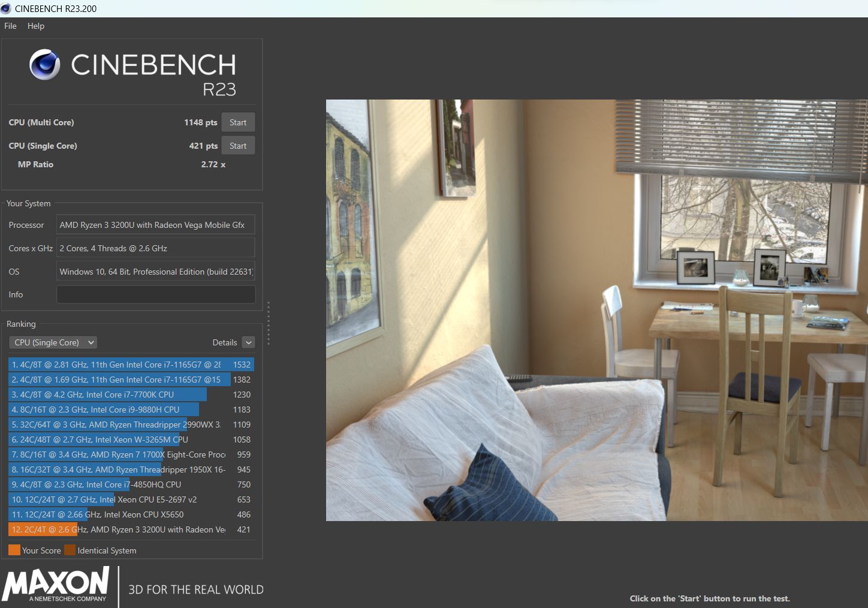
Task: Click the 3D FOR THE REAL WORLD tagline
Action: click(x=196, y=589)
